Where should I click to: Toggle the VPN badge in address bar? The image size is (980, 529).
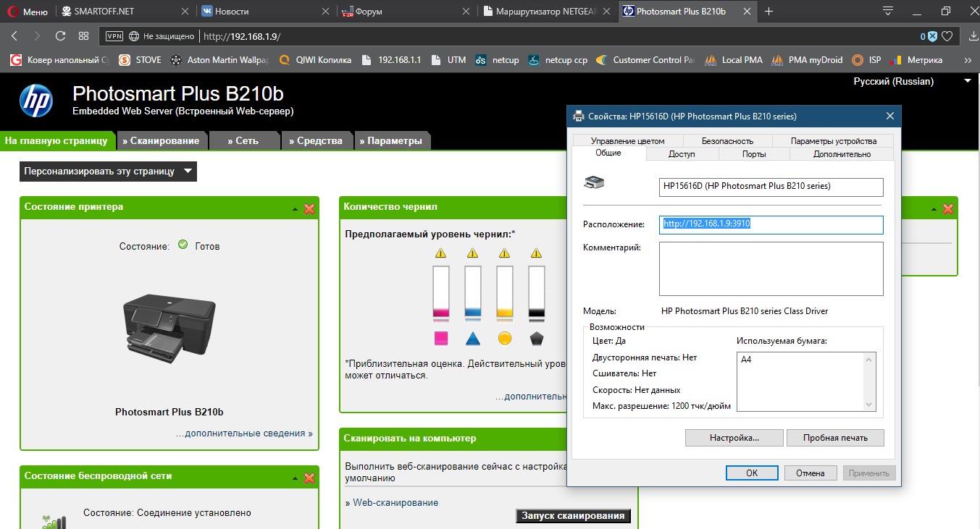pos(114,36)
